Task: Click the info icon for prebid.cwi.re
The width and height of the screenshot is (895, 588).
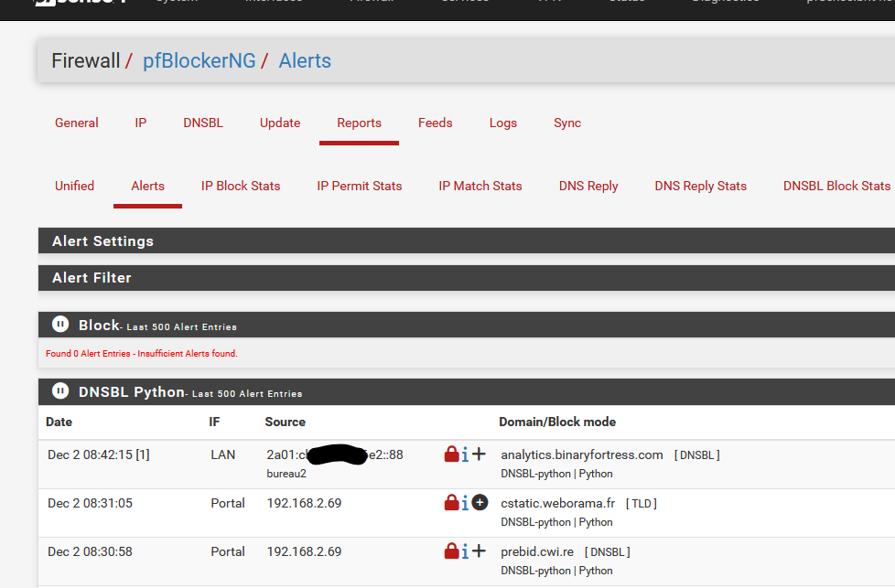Action: 465,551
